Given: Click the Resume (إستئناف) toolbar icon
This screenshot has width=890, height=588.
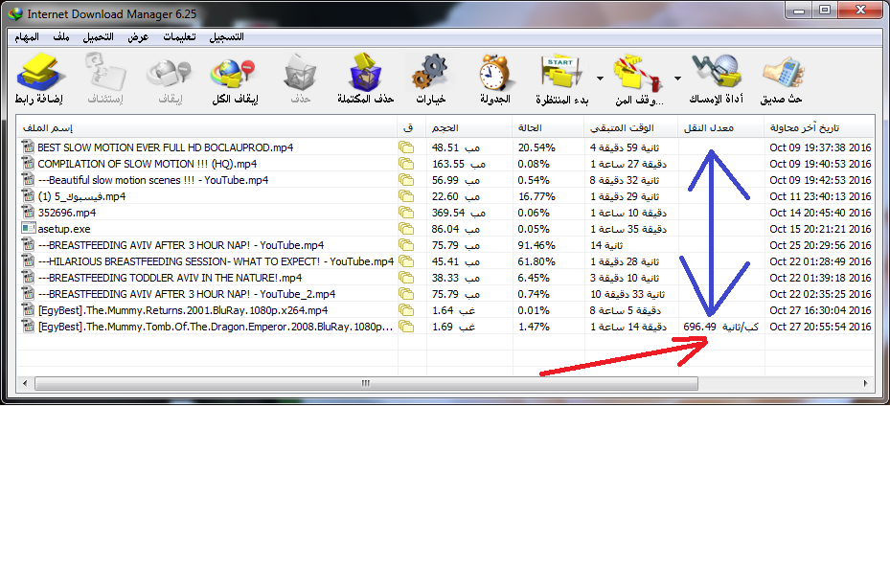Looking at the screenshot, I should coord(105,72).
